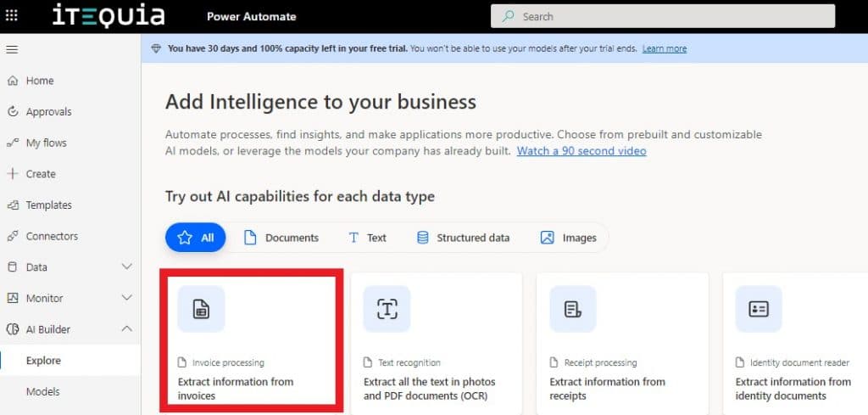
Task: Open Connectors in the sidebar
Action: [70, 236]
